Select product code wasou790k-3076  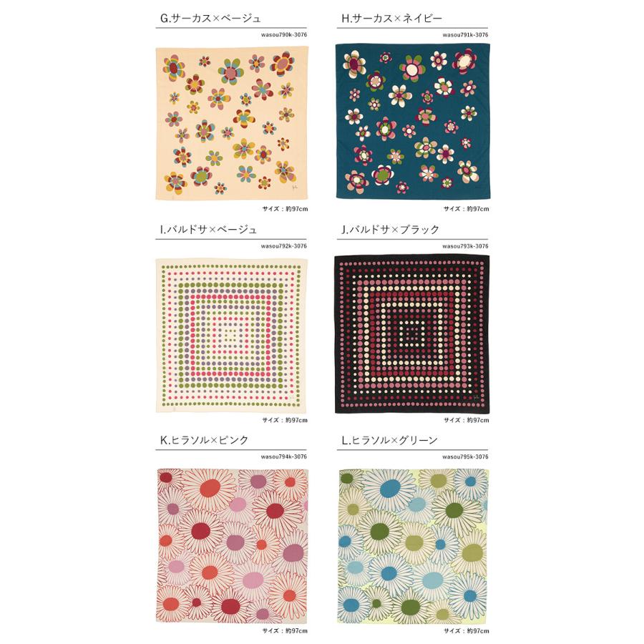(284, 35)
